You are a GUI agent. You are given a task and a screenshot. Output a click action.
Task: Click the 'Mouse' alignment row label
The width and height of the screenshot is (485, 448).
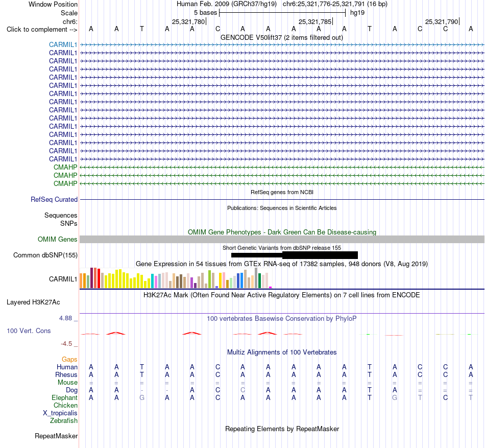pyautogui.click(x=67, y=383)
